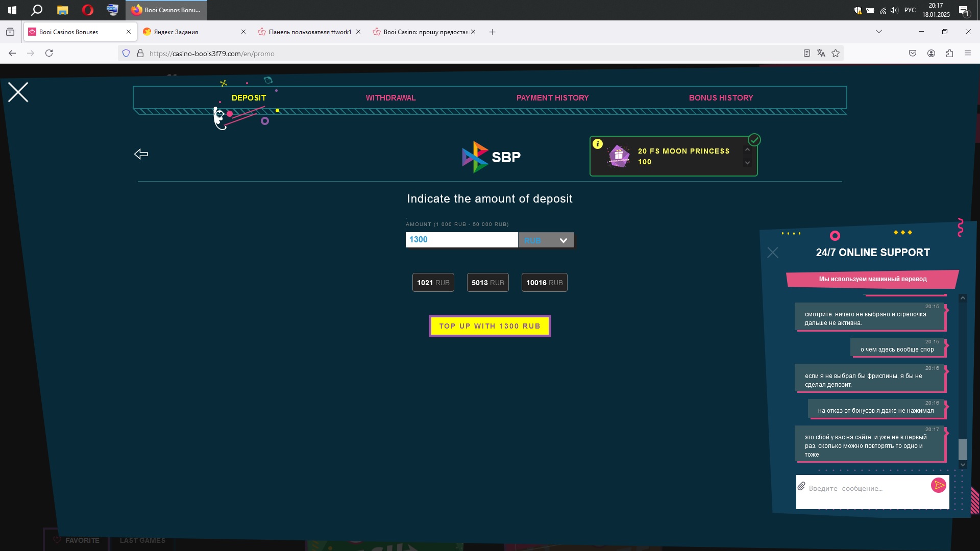The width and height of the screenshot is (980, 551).
Task: Open Firefox recent browsing view button
Action: coord(10,32)
